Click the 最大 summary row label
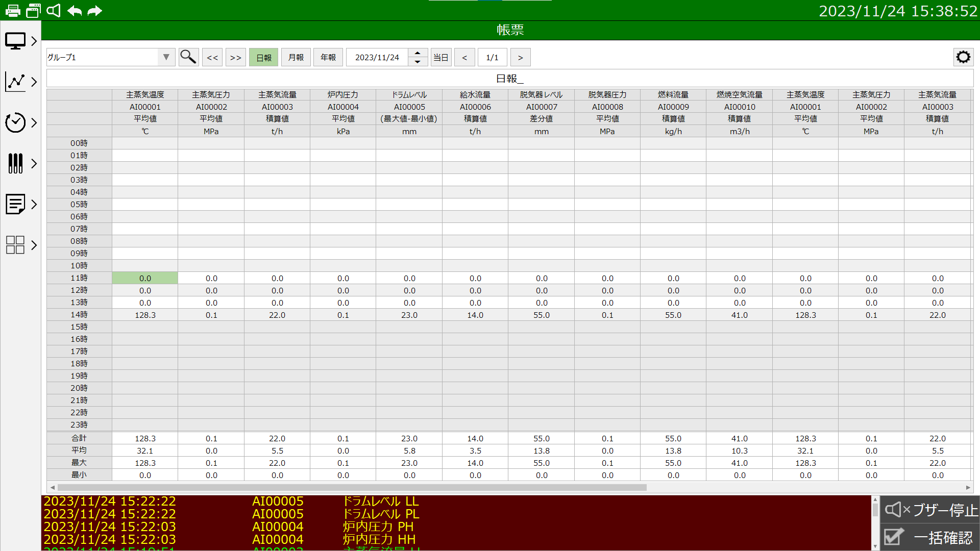This screenshot has height=551, width=980. [79, 463]
